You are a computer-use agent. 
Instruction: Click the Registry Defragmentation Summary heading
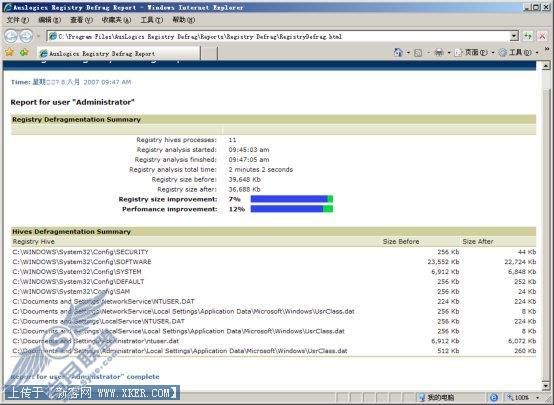[x=76, y=119]
